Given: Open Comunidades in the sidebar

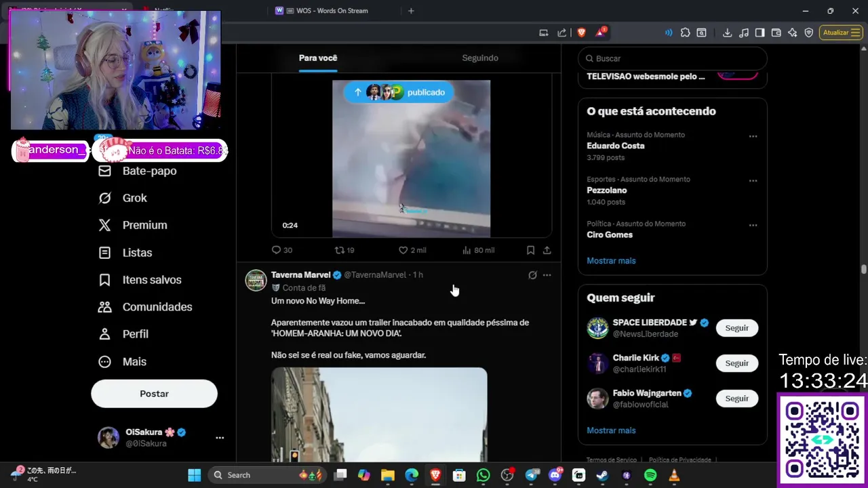Looking at the screenshot, I should (x=145, y=307).
